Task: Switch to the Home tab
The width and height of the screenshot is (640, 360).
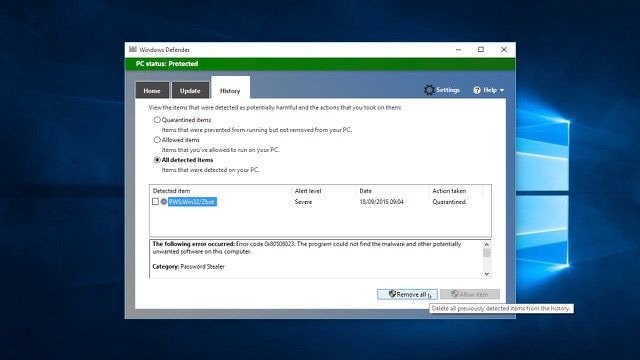Action: pos(152,90)
